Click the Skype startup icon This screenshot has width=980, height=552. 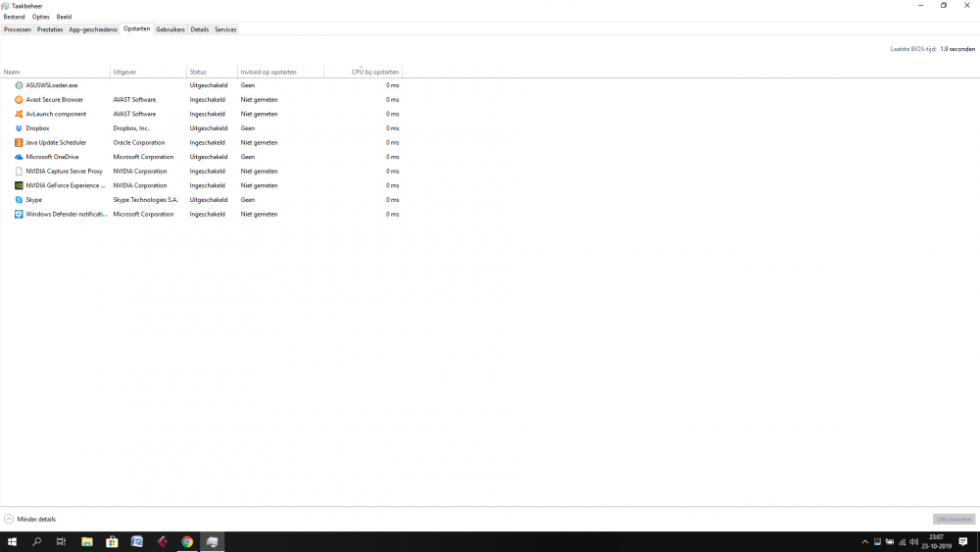[19, 200]
